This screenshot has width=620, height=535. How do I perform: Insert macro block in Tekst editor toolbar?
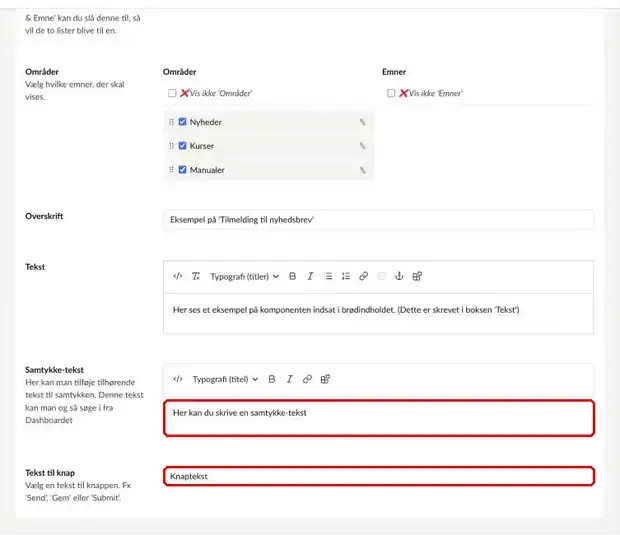[x=417, y=276]
